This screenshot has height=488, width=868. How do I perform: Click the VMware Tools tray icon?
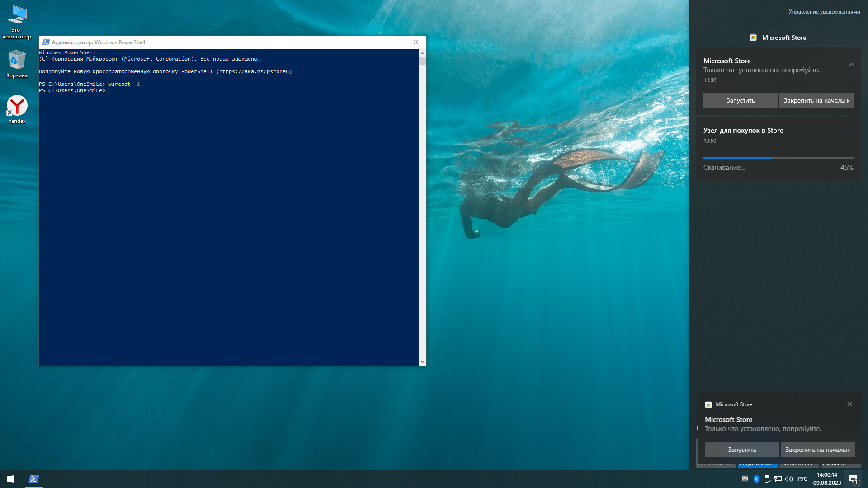click(745, 479)
